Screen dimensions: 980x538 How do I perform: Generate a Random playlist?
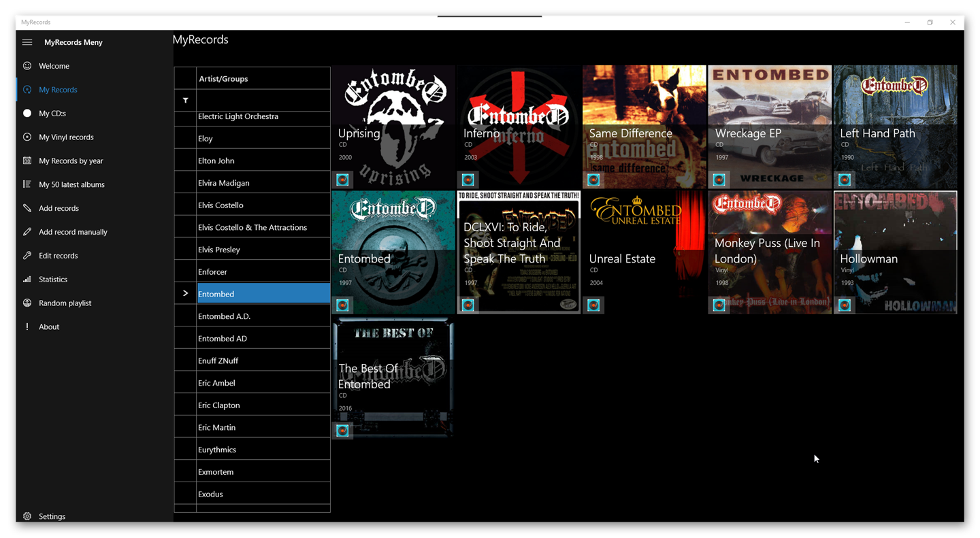pyautogui.click(x=65, y=303)
